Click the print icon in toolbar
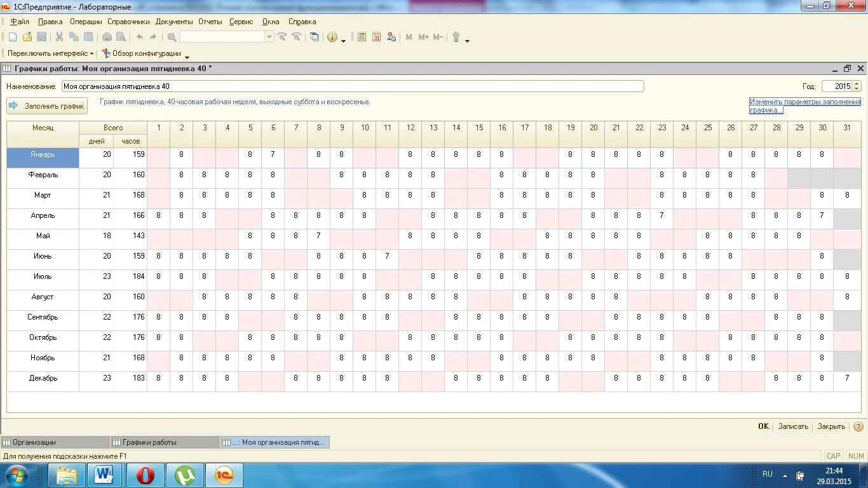The height and width of the screenshot is (488, 868). point(107,37)
